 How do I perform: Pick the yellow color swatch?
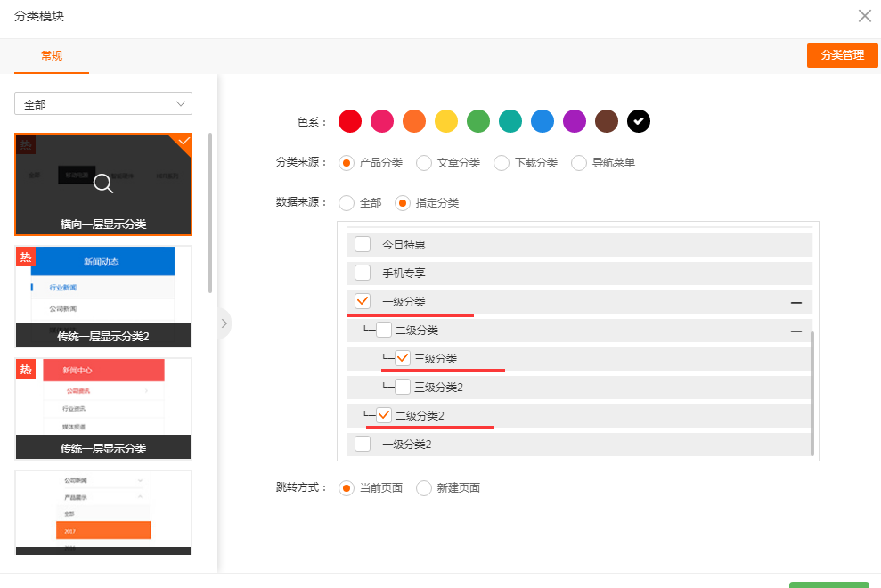click(446, 121)
